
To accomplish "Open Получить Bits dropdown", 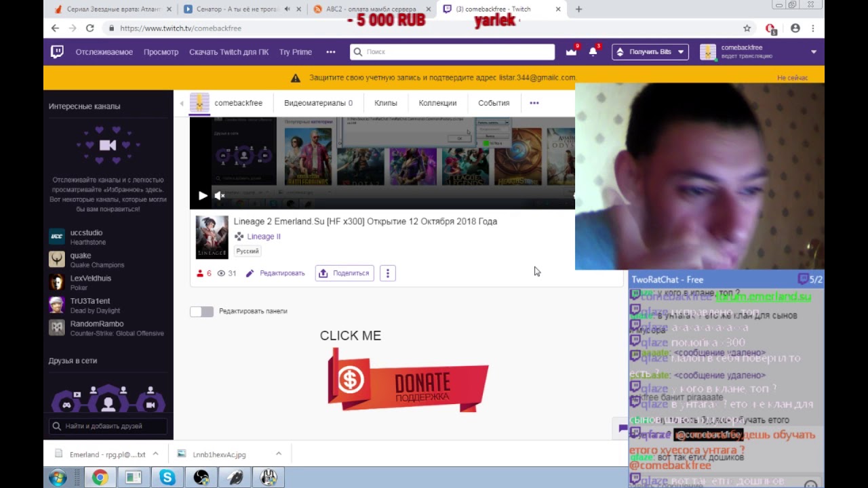I will (x=650, y=52).
